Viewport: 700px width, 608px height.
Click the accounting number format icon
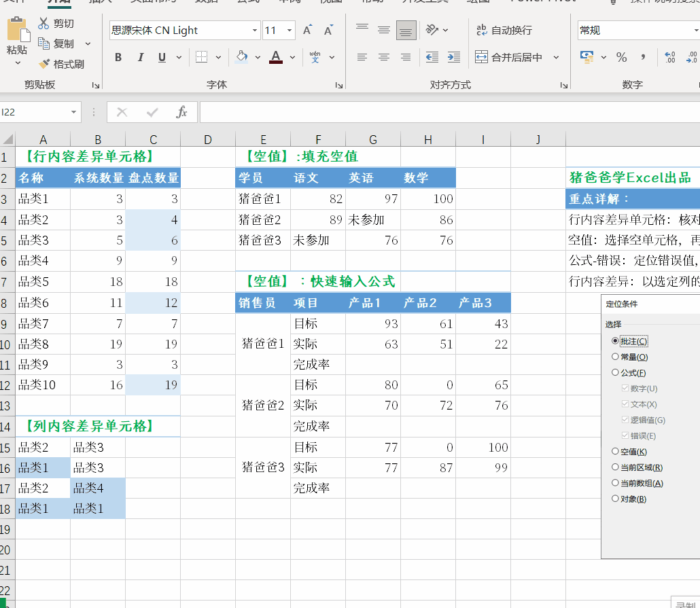point(587,57)
